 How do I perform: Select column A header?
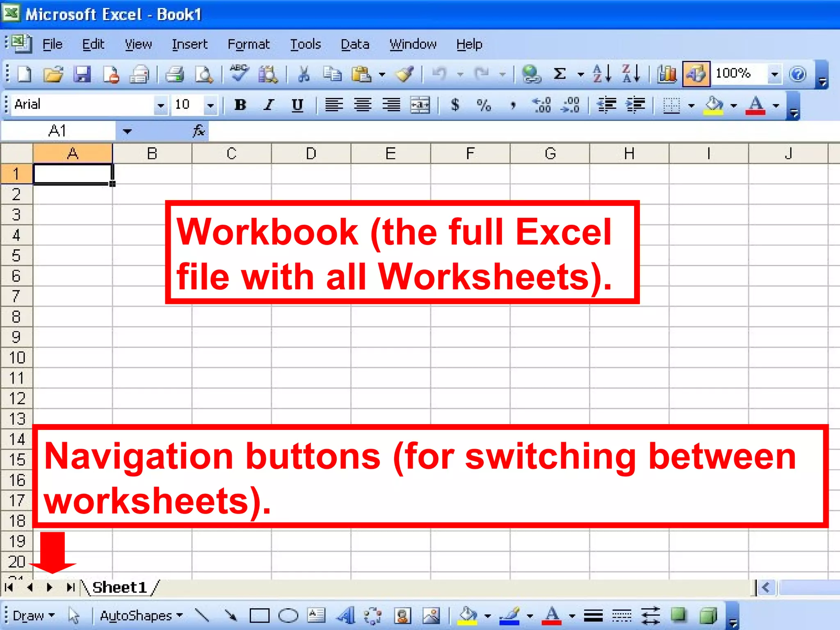73,153
